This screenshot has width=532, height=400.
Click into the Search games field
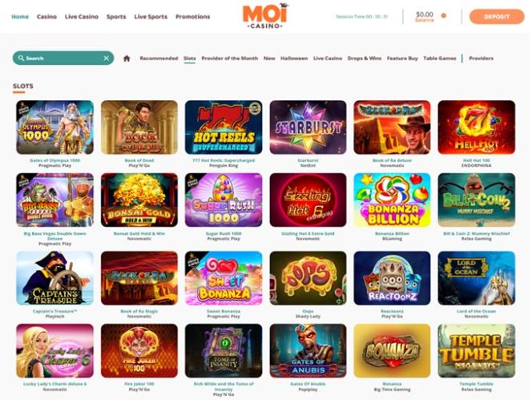click(63, 58)
